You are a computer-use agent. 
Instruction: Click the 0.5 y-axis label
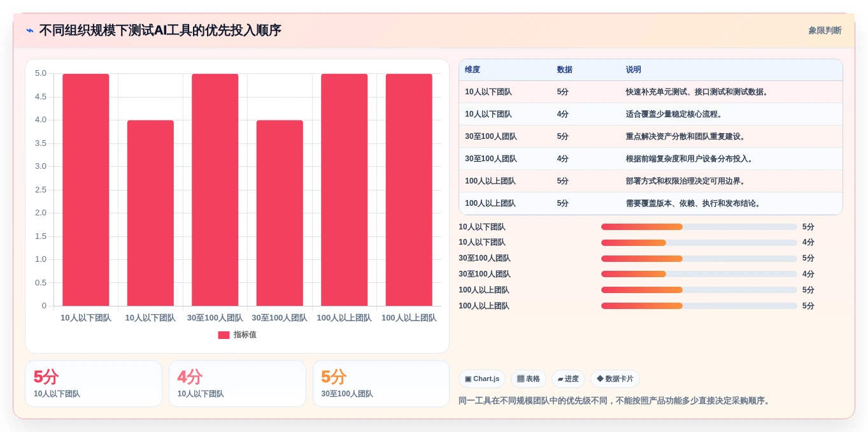coord(40,283)
